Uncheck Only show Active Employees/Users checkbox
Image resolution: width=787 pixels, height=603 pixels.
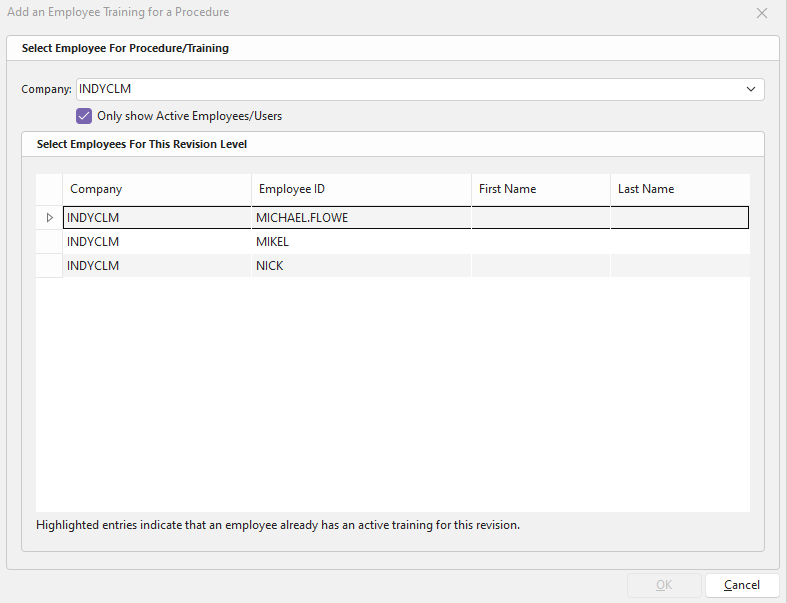pos(84,116)
